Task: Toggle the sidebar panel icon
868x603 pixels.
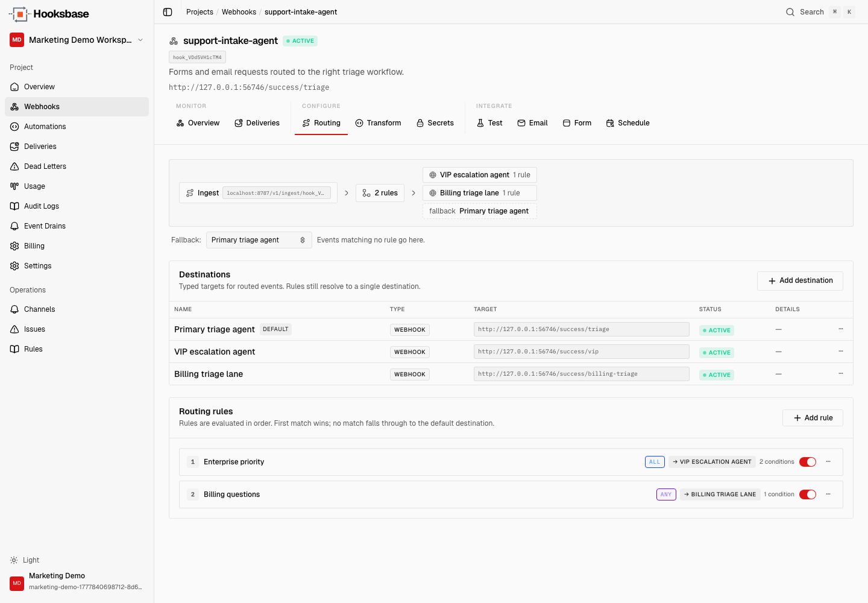Action: coord(168,12)
